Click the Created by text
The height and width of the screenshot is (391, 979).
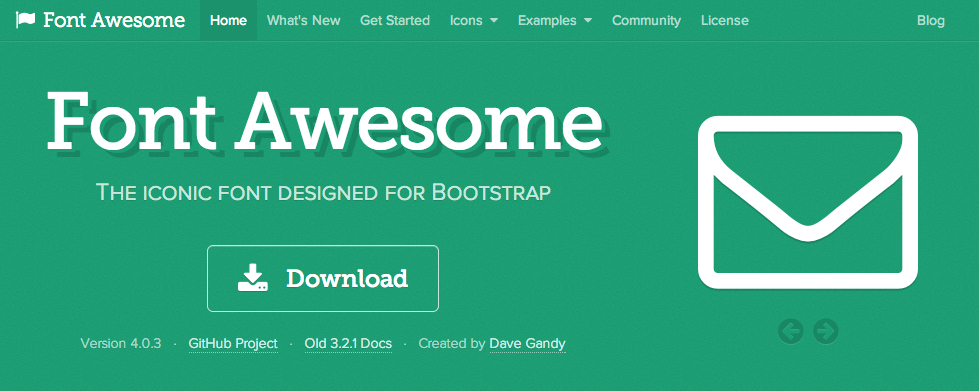point(452,344)
